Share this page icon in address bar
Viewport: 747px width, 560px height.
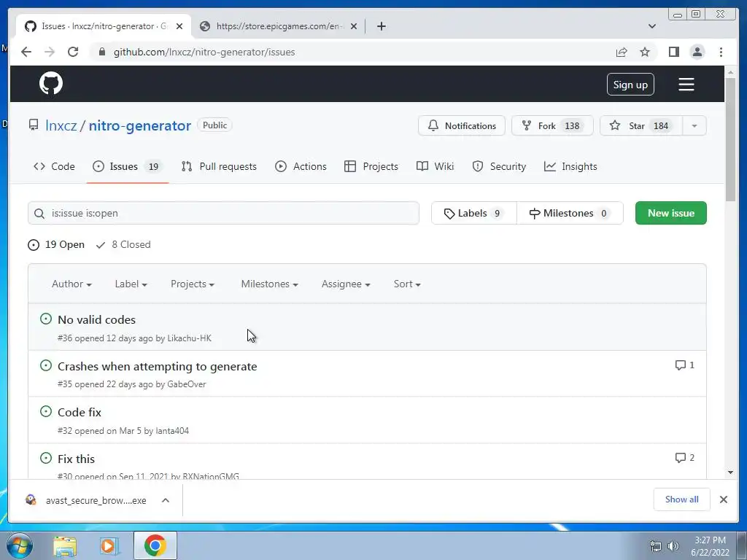click(622, 52)
